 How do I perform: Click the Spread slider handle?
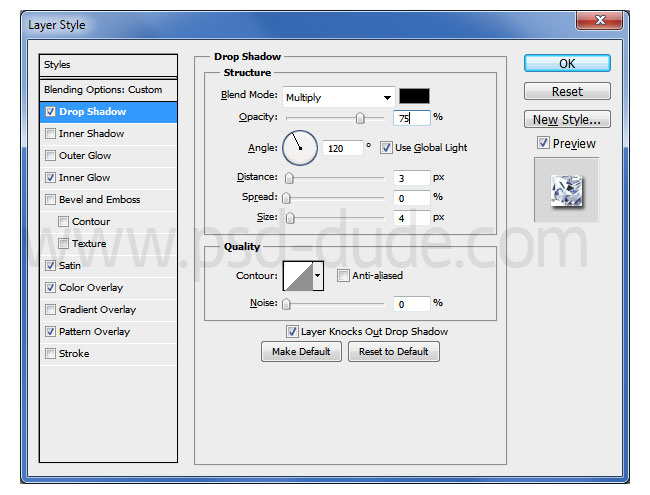tap(286, 198)
